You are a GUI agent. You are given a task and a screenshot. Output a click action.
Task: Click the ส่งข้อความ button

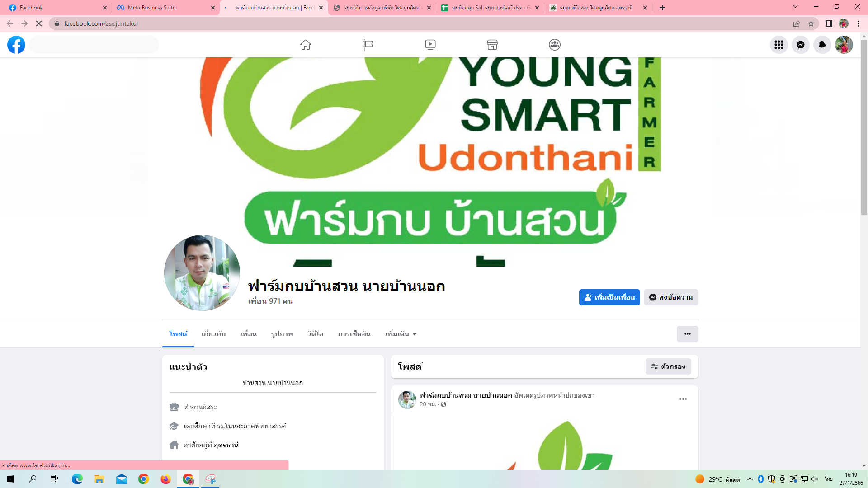click(x=671, y=297)
